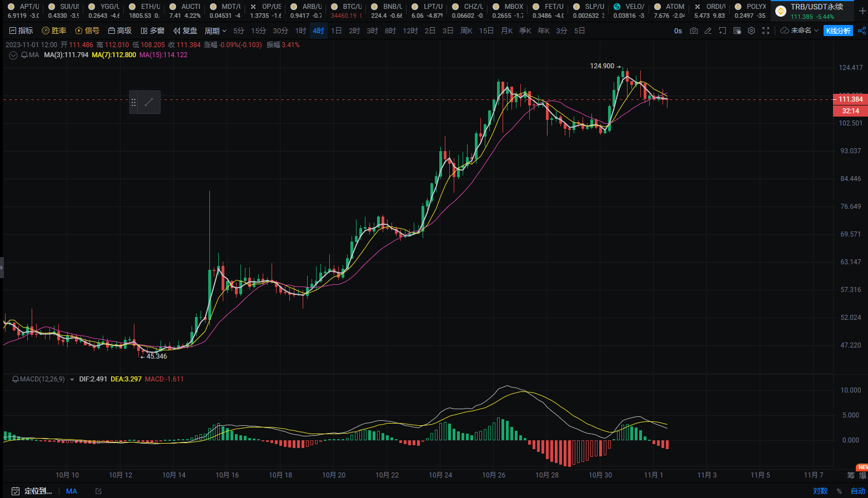Click the 124.900 high price marker

[x=602, y=66]
